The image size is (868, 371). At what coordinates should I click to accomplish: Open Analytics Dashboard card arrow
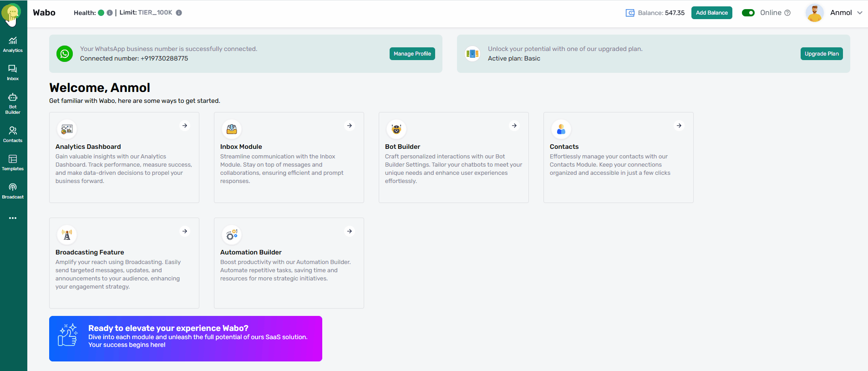tap(185, 126)
